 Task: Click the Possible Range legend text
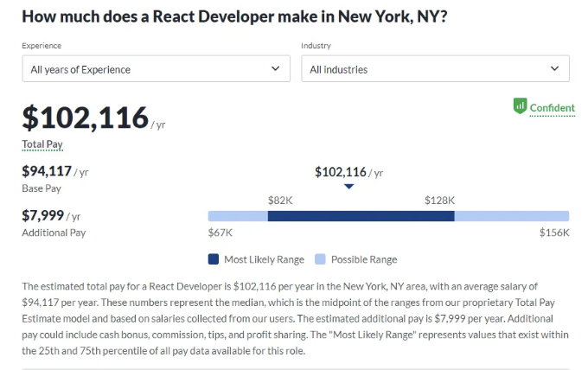[364, 259]
